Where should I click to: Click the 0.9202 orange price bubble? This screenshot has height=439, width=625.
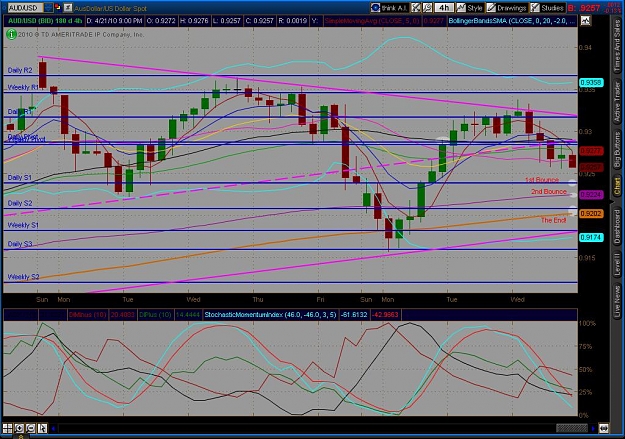coord(591,214)
